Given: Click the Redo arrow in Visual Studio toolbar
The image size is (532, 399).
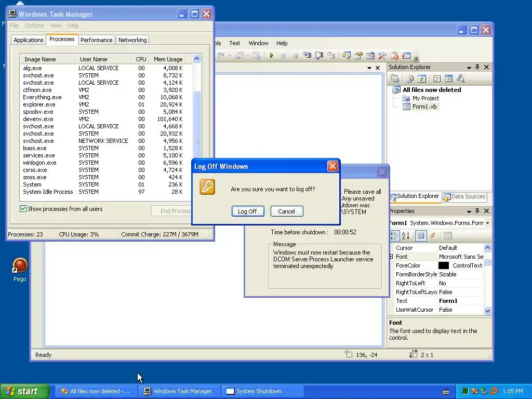Looking at the screenshot, I should (x=221, y=55).
